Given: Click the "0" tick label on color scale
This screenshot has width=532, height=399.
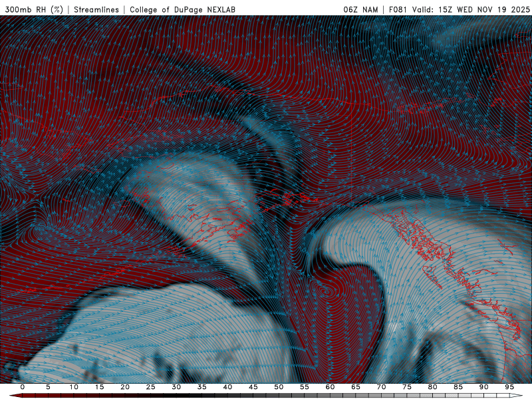Looking at the screenshot, I should 23,387.
